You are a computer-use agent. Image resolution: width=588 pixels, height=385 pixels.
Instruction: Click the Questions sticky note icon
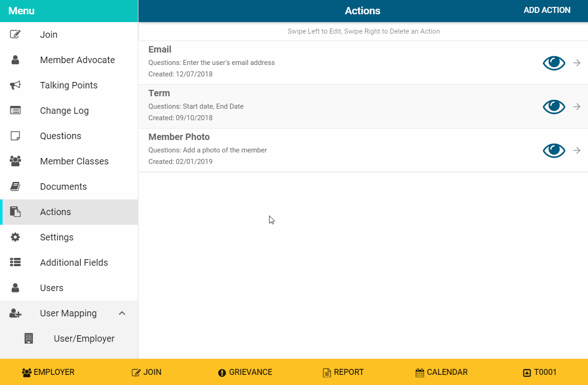click(15, 136)
